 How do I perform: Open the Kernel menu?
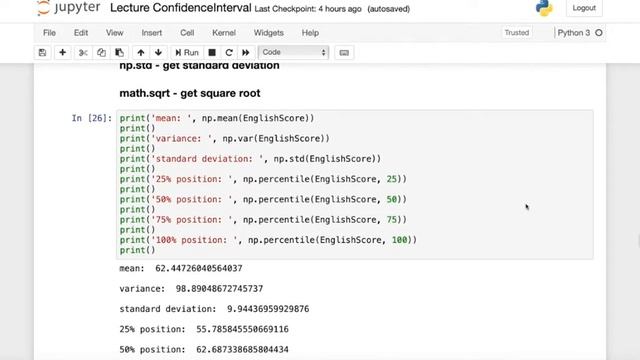tap(224, 33)
